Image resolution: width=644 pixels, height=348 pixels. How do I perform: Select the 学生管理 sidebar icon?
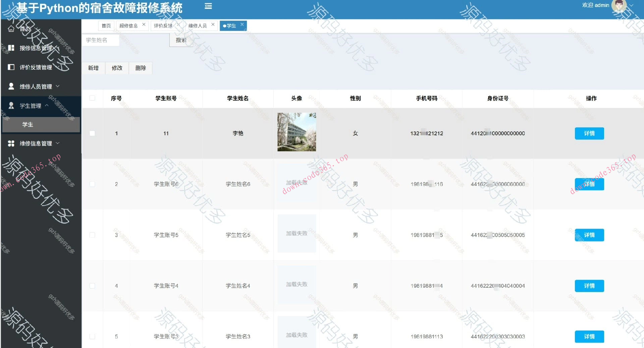click(11, 105)
